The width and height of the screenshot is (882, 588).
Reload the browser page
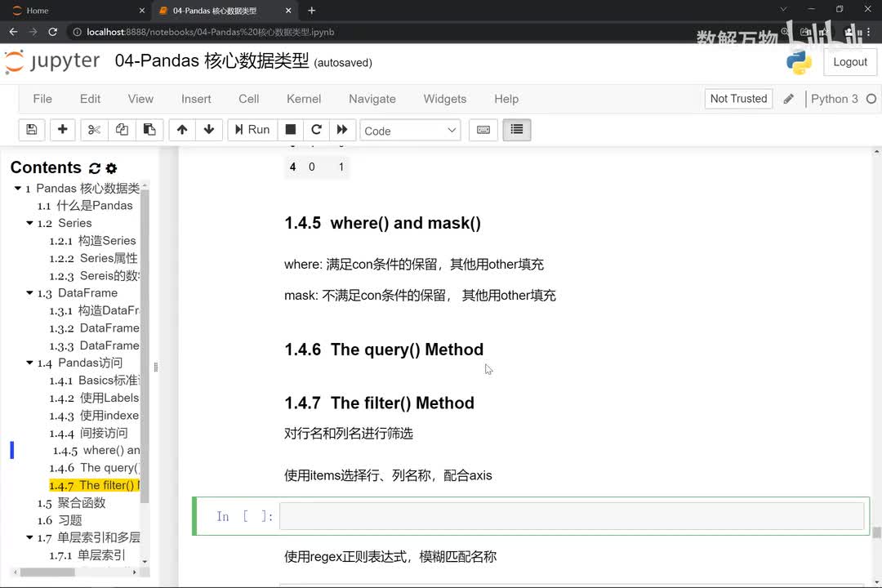tap(52, 32)
